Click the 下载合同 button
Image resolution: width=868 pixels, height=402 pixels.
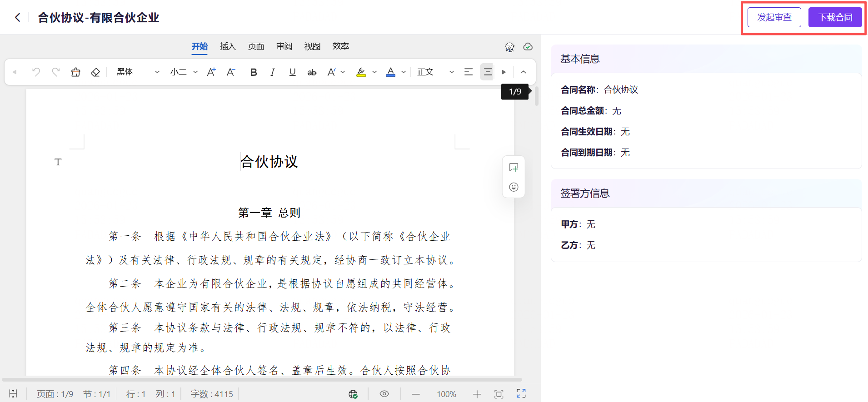[x=835, y=17]
